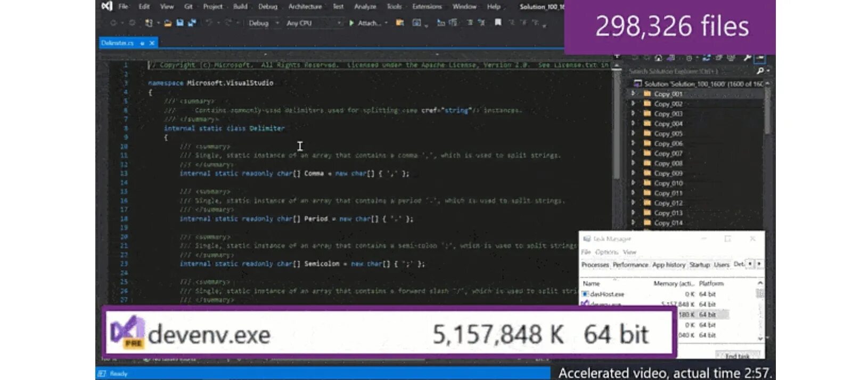
Task: Click the bookmark toolbar icon
Action: point(498,22)
